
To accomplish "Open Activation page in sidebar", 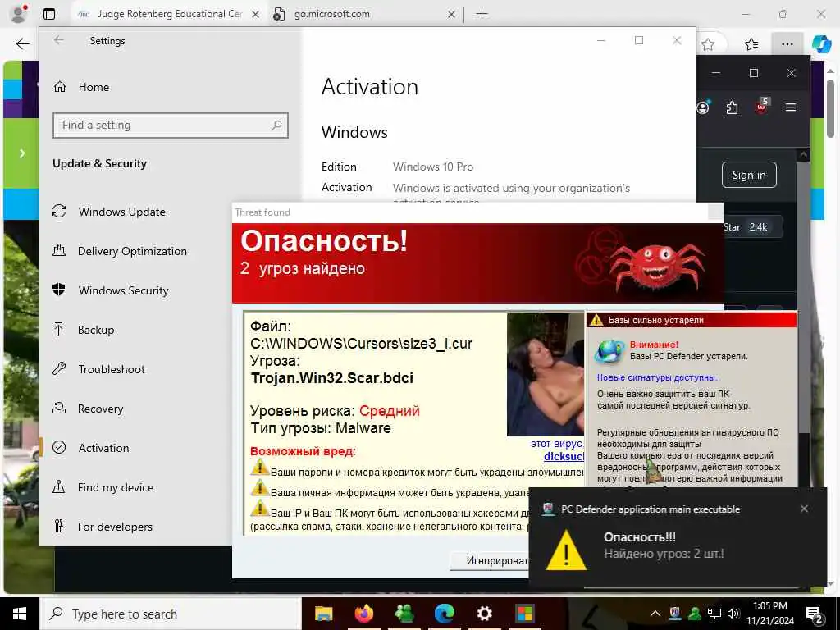I will [x=91, y=448].
